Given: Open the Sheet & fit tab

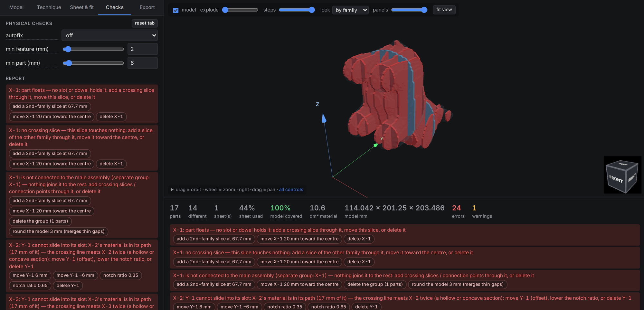Looking at the screenshot, I should pos(82,7).
